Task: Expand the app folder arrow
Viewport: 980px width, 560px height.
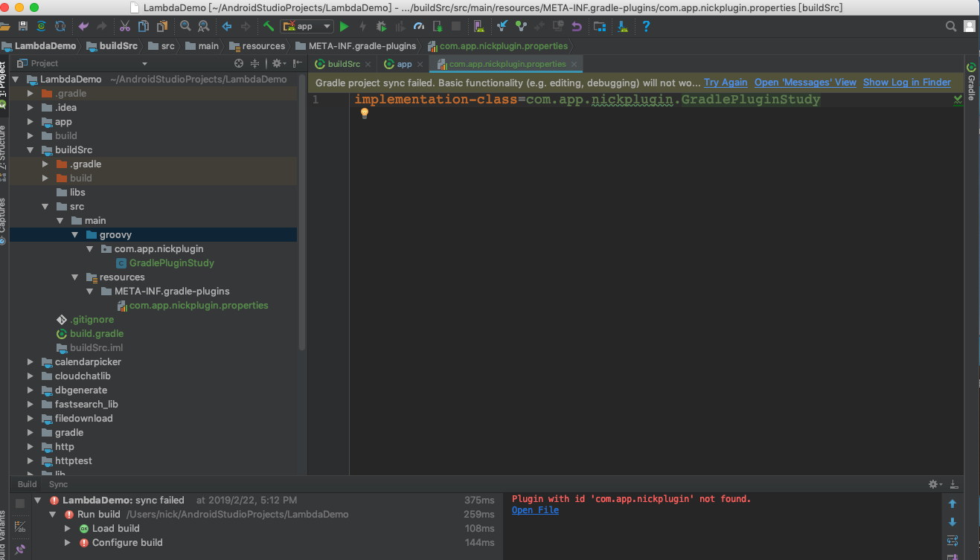Action: (x=31, y=121)
